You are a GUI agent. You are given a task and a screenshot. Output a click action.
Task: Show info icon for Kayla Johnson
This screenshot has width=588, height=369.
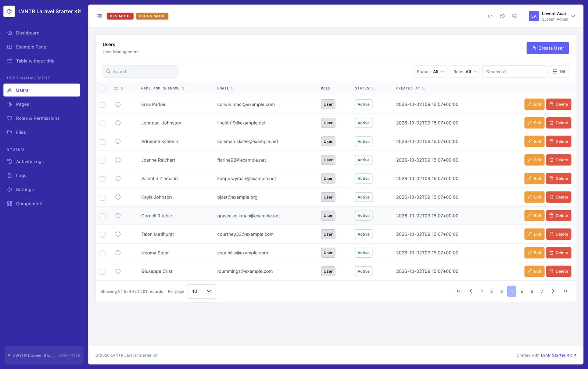tap(118, 197)
